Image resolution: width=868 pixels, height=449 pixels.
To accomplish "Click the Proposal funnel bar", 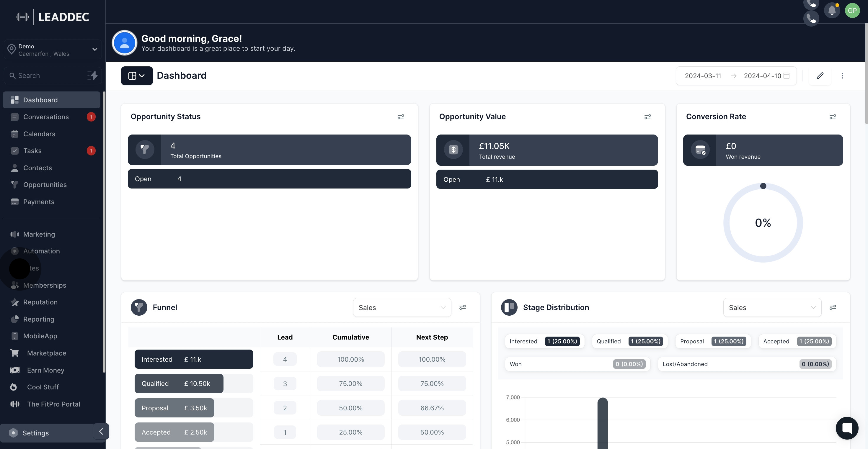I will pos(174,408).
